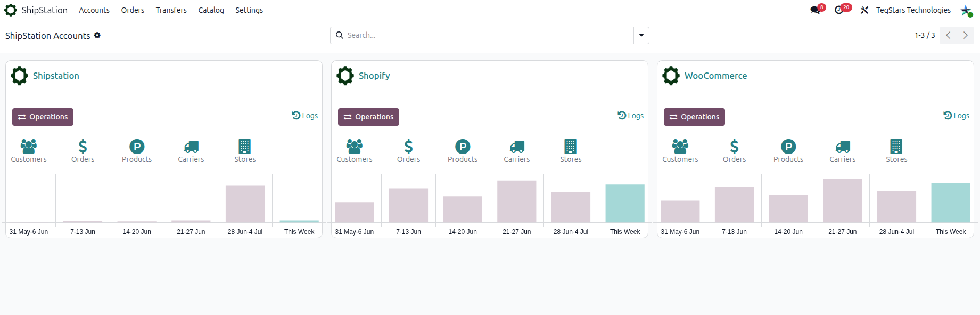Focus the Search input field
Viewport: 980px width, 315px height.
(x=490, y=35)
